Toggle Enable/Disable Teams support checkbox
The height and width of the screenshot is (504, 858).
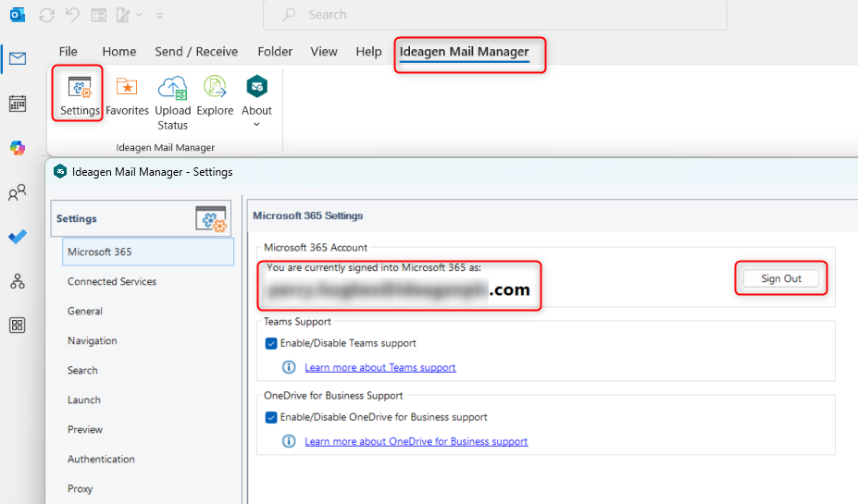pyautogui.click(x=271, y=343)
